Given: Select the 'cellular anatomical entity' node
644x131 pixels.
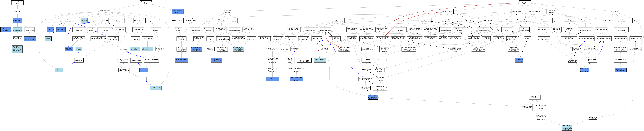Looking at the screenshot, I should pyautogui.click(x=105, y=12).
